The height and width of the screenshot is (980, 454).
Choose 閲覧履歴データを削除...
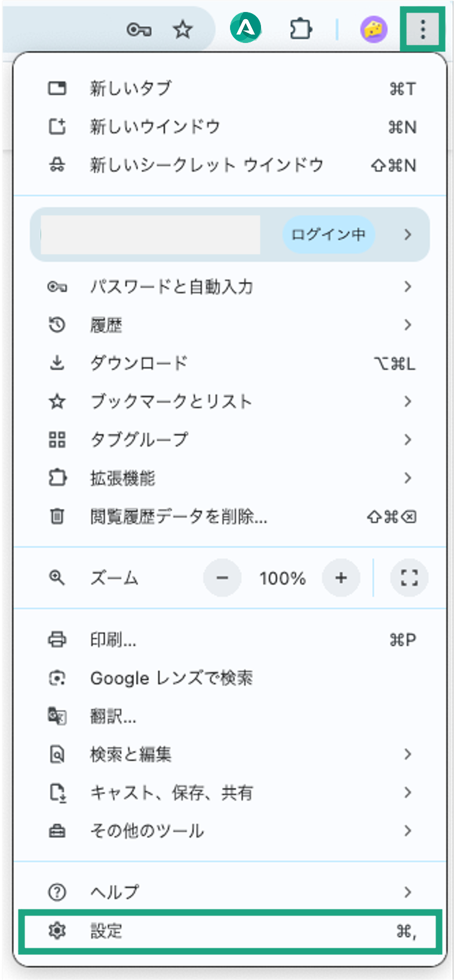[x=230, y=516]
